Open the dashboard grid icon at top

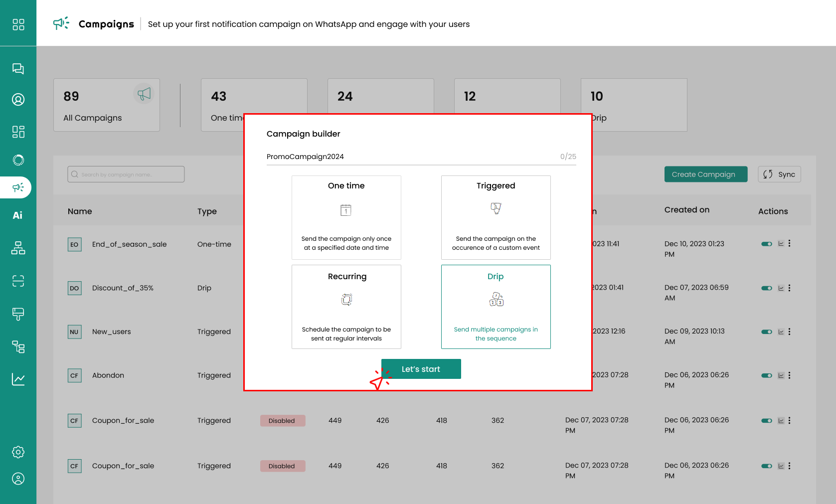pos(18,24)
